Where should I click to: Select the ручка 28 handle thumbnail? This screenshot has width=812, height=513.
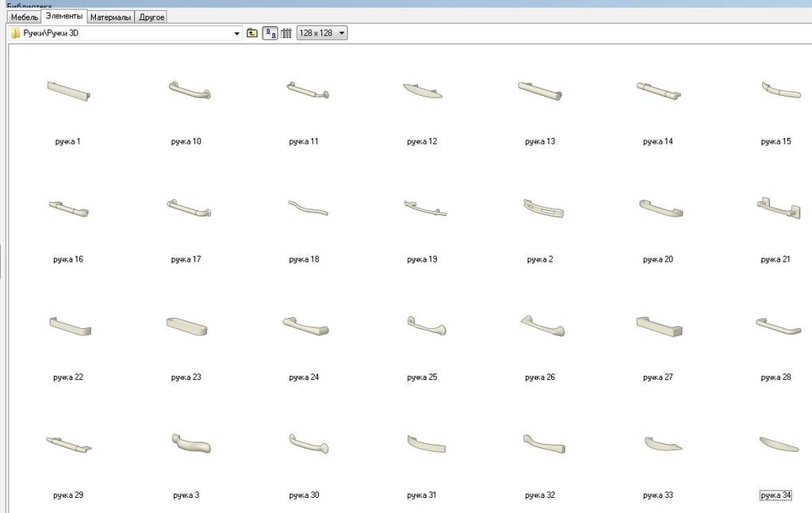tap(779, 326)
